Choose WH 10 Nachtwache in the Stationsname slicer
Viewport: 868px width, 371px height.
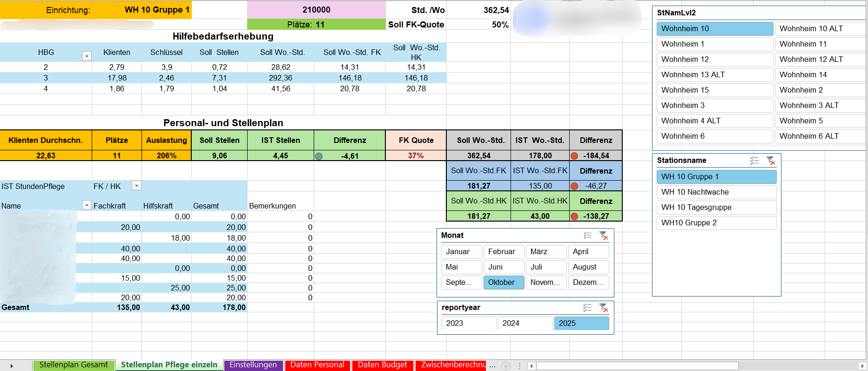tap(716, 192)
